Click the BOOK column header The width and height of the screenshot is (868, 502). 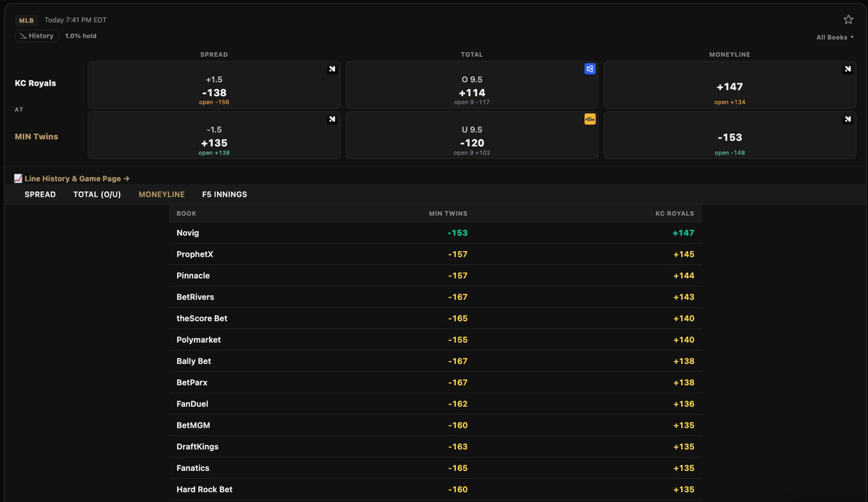tap(187, 213)
